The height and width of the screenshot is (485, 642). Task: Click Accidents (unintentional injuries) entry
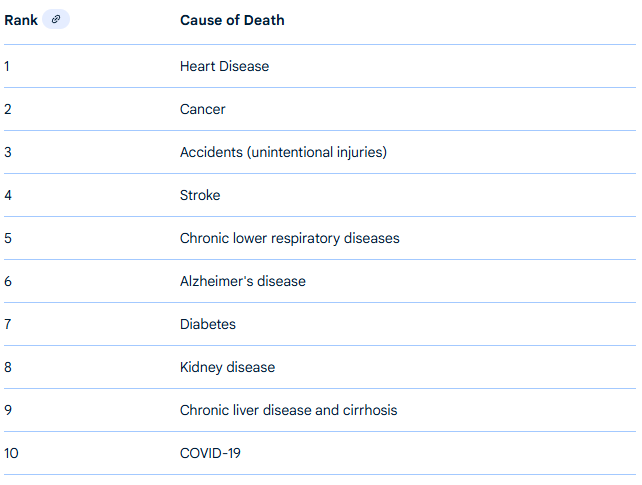pos(283,152)
